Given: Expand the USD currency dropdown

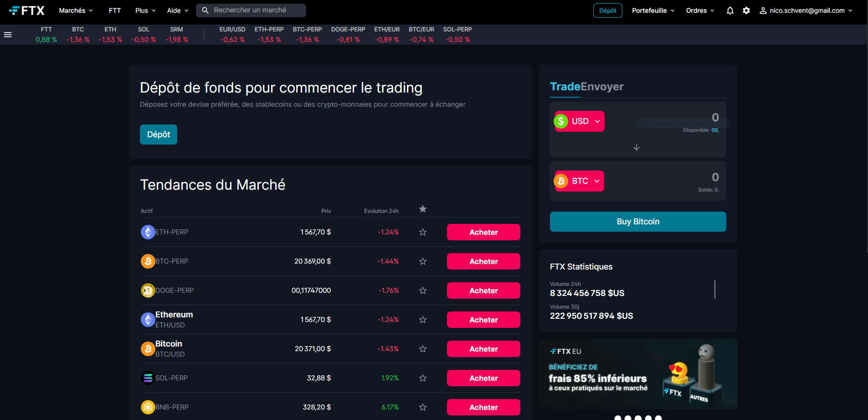Looking at the screenshot, I should [x=580, y=121].
